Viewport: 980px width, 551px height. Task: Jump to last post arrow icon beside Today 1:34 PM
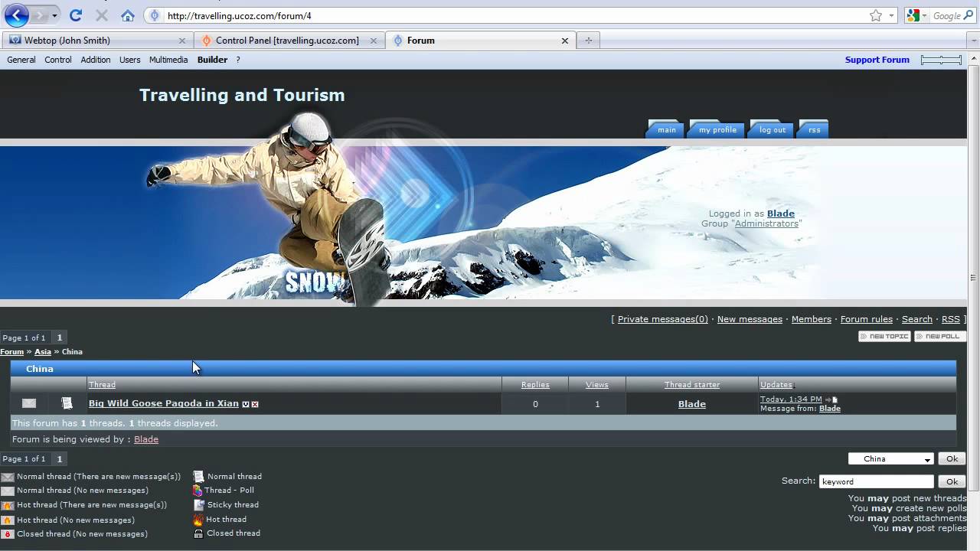[x=831, y=399]
